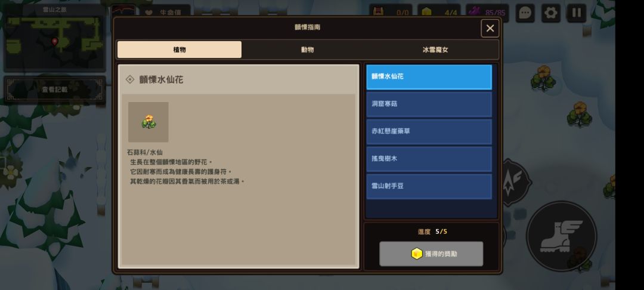Click the daffodil flower thumbnail image
Image resolution: width=644 pixels, height=290 pixels.
click(x=148, y=122)
